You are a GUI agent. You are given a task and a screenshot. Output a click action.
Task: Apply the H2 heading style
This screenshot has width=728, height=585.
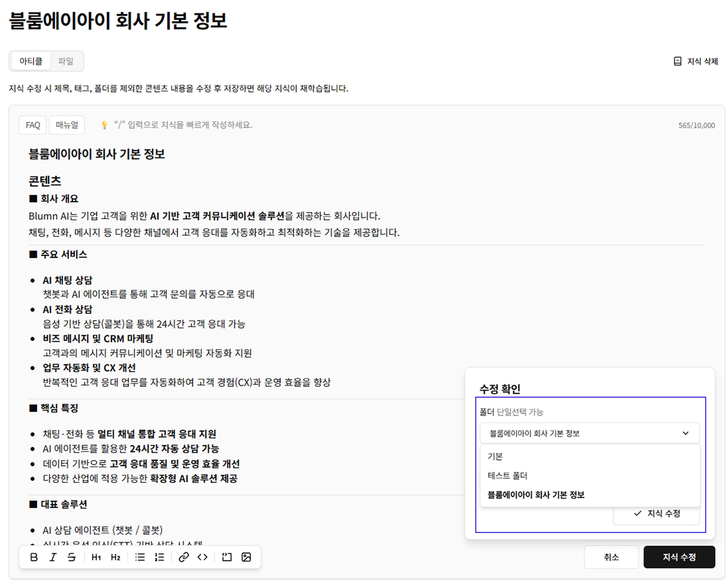coord(116,557)
